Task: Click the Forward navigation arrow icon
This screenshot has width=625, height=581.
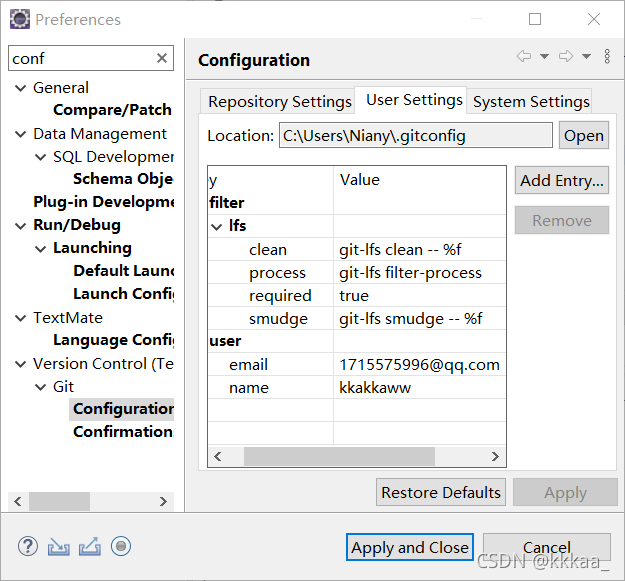Action: (566, 56)
